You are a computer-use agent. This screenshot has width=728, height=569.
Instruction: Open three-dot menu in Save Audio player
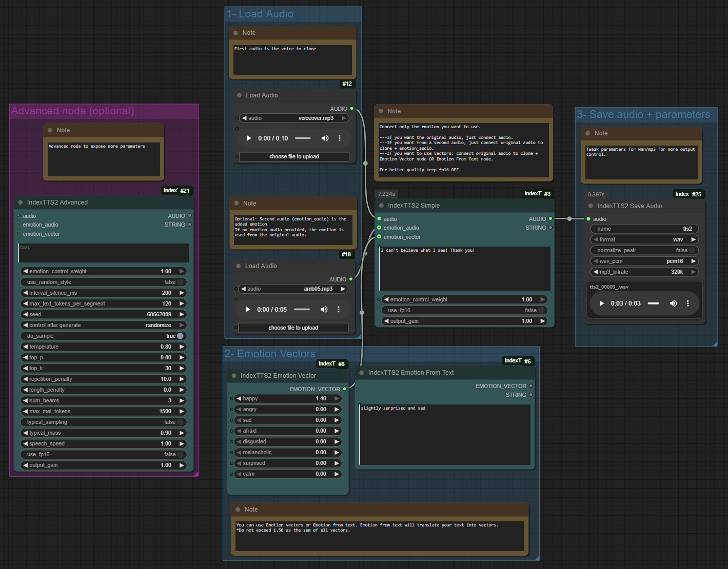click(x=687, y=303)
